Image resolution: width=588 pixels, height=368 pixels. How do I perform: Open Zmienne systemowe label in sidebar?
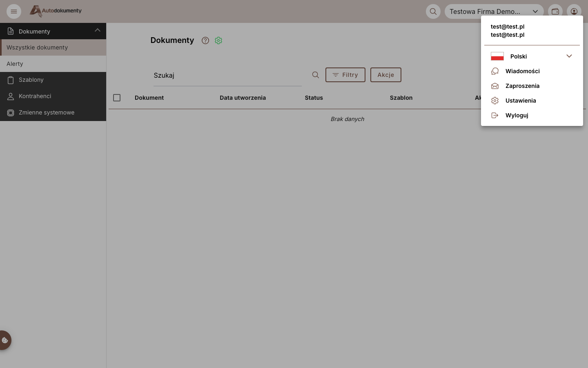click(x=47, y=112)
